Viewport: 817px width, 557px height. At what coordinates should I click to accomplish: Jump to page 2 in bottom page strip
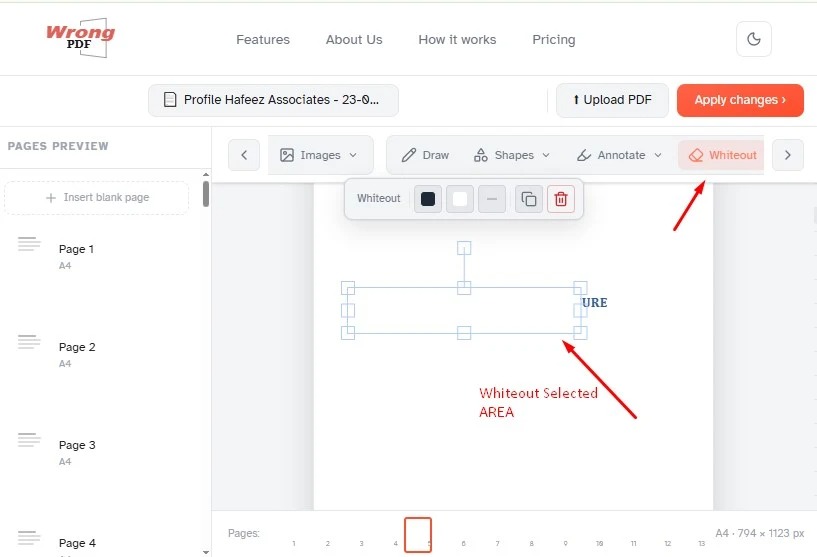coord(328,543)
